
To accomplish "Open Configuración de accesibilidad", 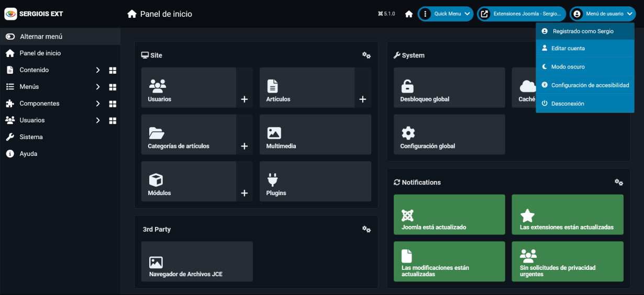I will click(x=585, y=85).
